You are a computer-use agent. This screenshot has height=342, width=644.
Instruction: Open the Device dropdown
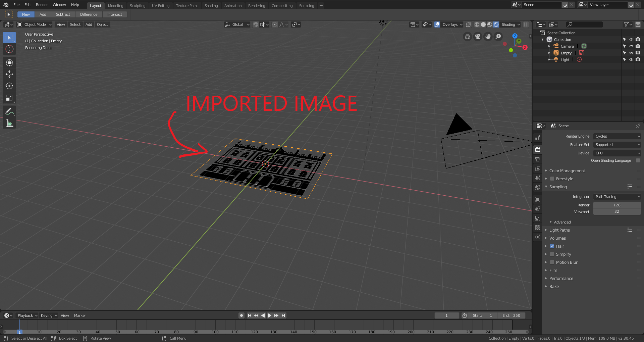pyautogui.click(x=617, y=153)
